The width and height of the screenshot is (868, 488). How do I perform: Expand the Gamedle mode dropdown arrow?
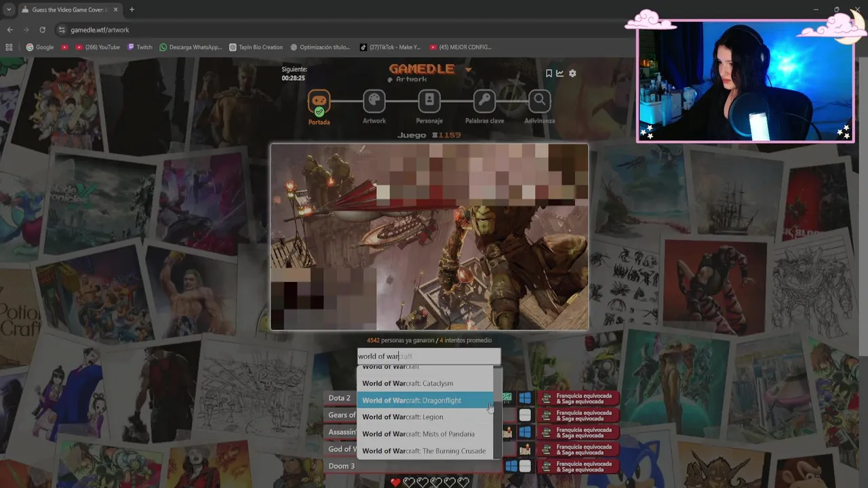468,70
